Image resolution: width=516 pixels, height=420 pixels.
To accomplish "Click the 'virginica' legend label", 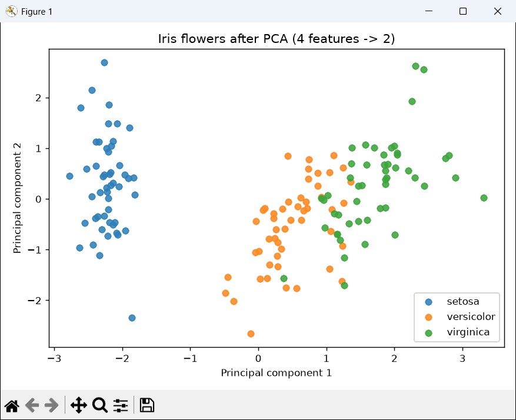I will pos(468,332).
